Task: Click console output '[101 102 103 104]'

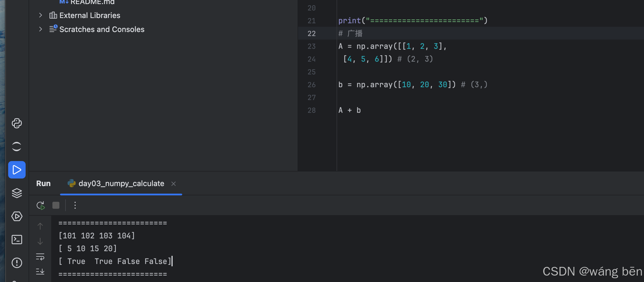Action: [97, 236]
